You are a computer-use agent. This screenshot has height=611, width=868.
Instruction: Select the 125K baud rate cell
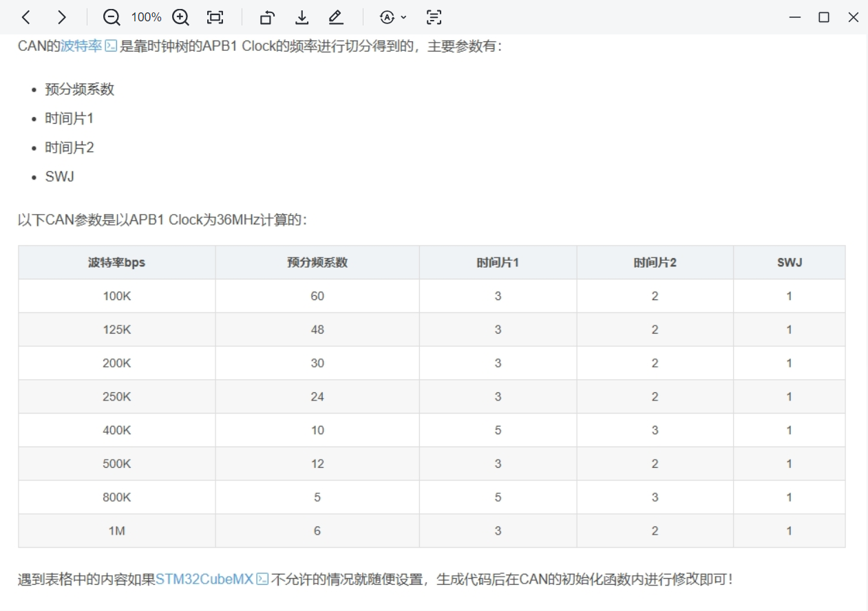click(117, 330)
